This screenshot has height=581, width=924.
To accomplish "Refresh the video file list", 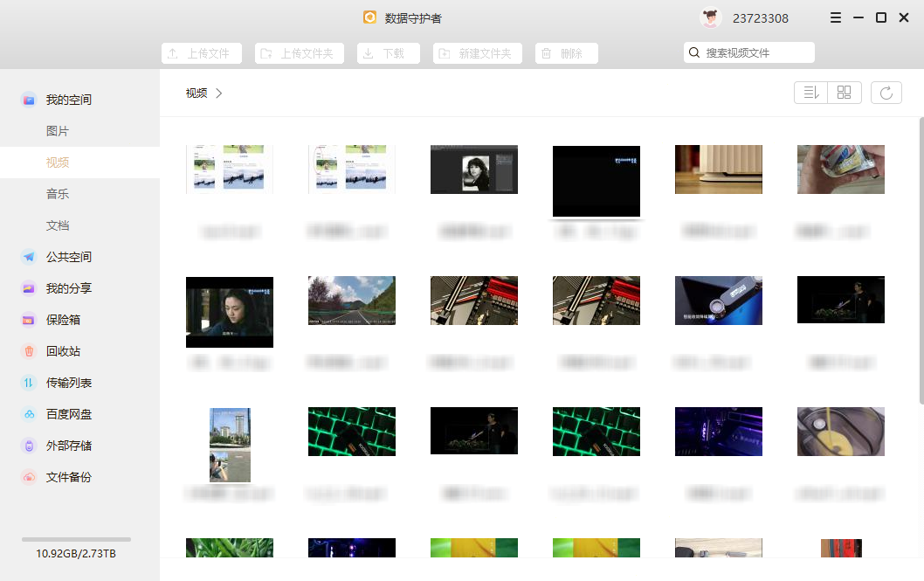I will click(886, 93).
